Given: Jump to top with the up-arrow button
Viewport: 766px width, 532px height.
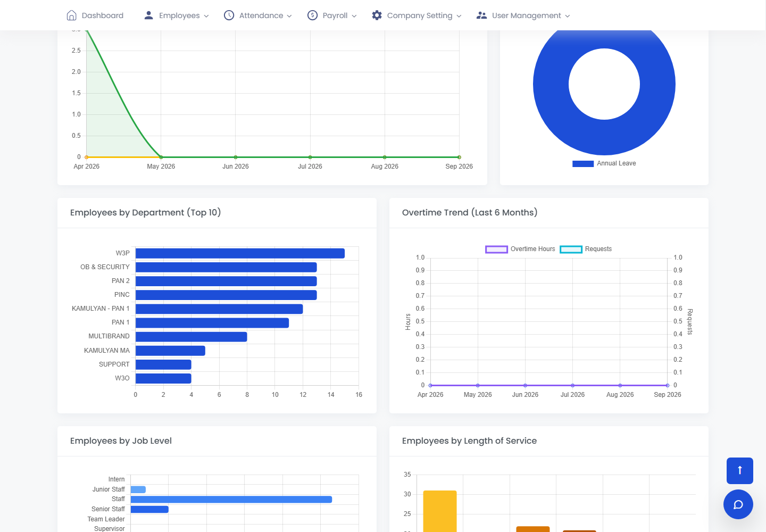Looking at the screenshot, I should tap(740, 471).
